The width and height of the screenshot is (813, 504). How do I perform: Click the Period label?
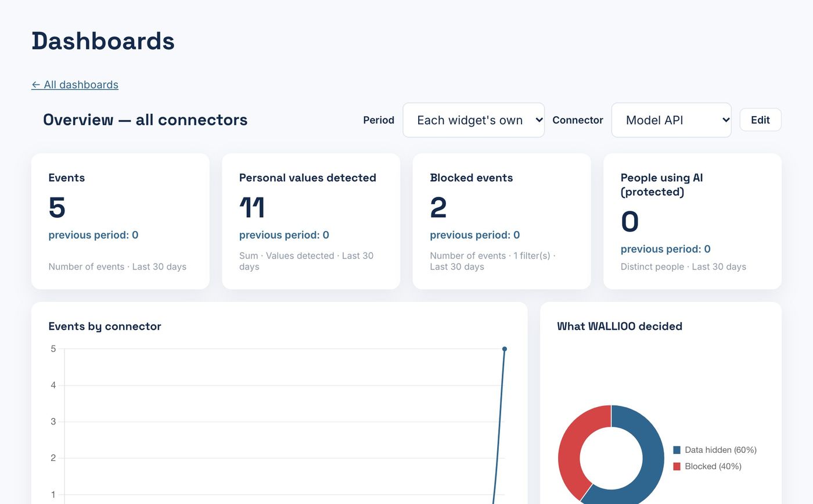(x=379, y=120)
